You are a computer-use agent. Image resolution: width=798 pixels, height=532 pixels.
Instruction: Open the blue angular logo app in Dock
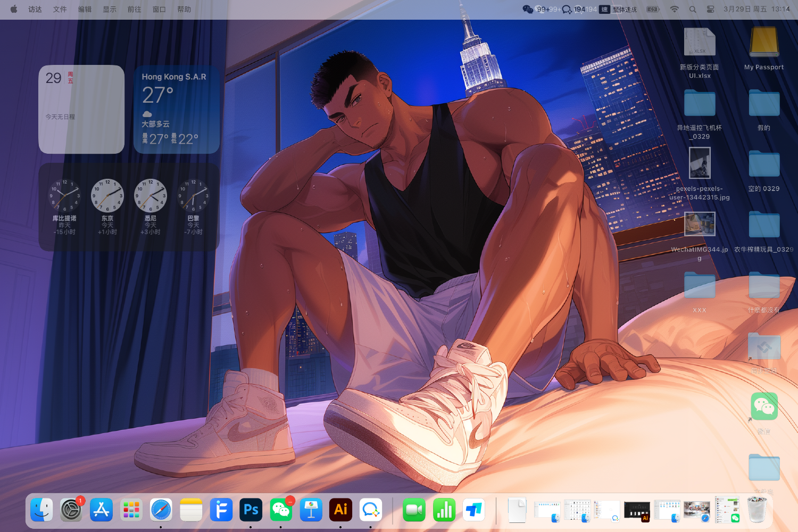click(473, 510)
